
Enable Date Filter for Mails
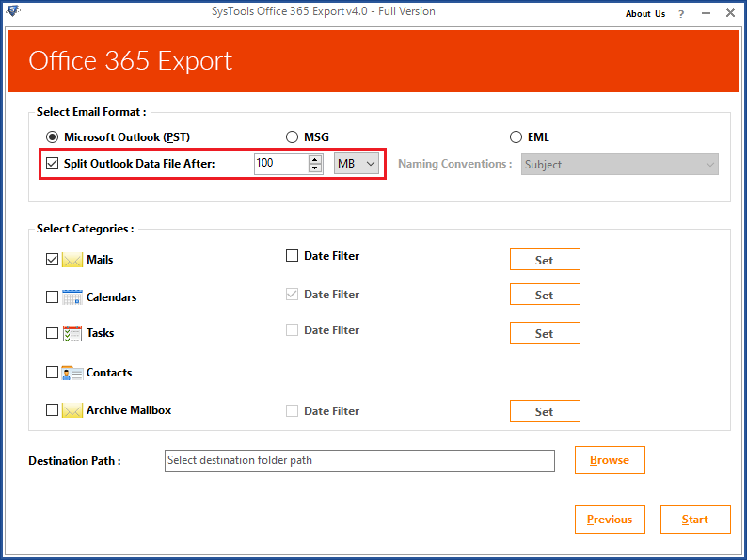tap(292, 256)
